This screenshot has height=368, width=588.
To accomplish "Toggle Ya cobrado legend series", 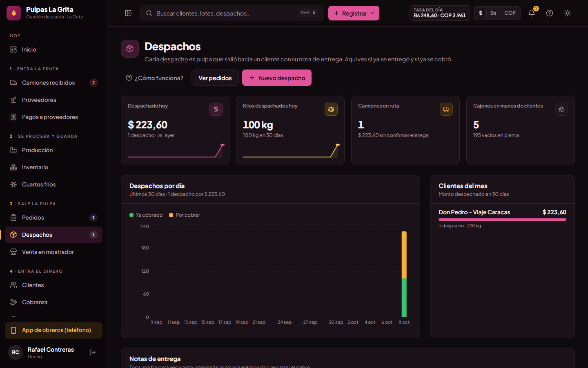I will 146,215.
